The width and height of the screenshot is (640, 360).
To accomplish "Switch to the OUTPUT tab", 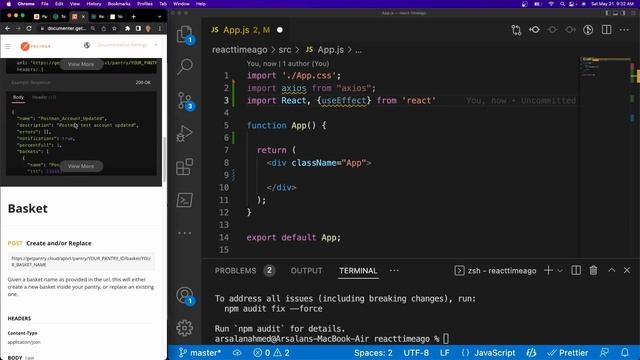I will pos(306,271).
